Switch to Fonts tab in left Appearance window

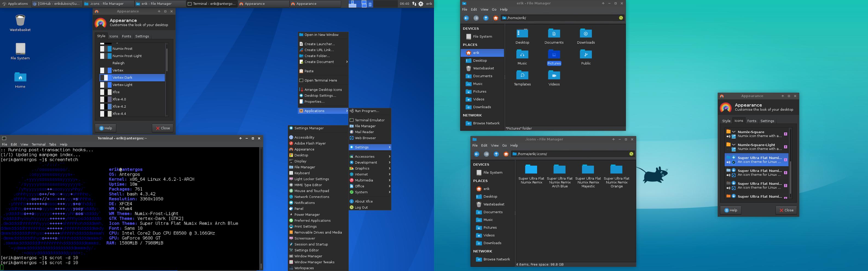127,36
